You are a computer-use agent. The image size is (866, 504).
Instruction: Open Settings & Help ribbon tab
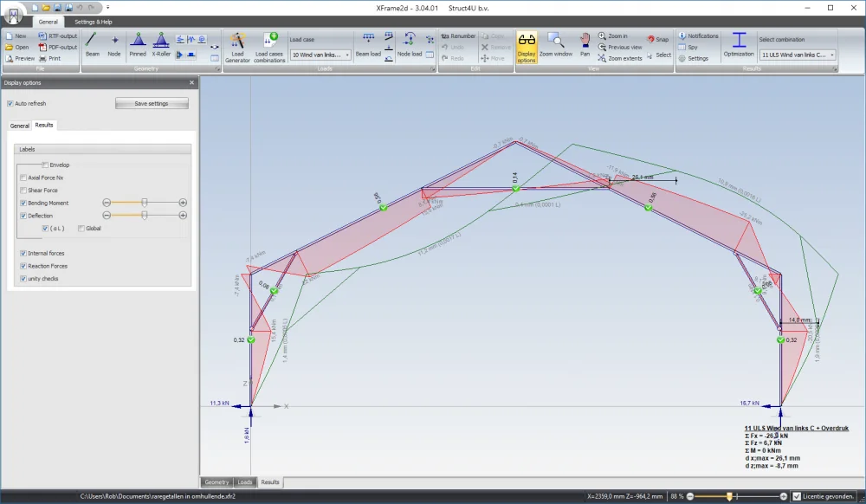click(x=94, y=22)
